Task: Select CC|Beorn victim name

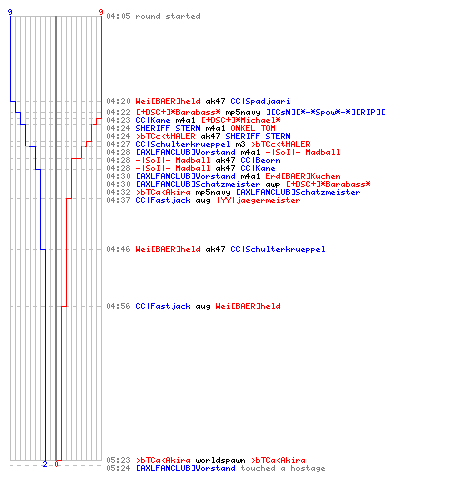Action: tap(260, 160)
